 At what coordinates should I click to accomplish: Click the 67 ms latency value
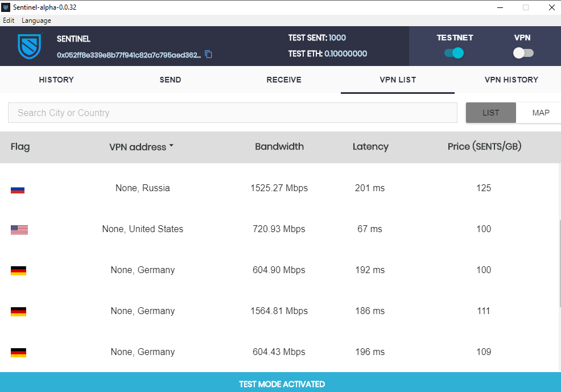370,229
